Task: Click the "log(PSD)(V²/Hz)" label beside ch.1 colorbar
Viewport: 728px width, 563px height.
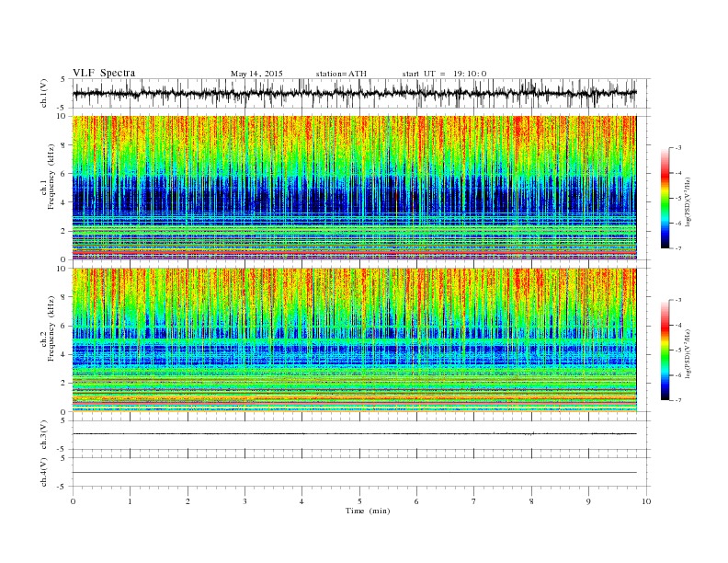Action: coord(688,201)
